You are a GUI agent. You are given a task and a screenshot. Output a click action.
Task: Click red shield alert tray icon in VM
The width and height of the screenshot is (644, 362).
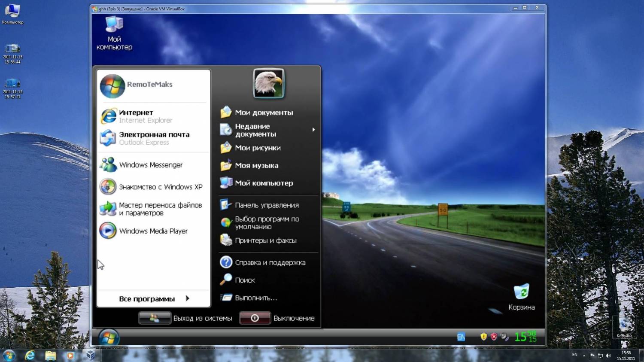[x=494, y=337]
